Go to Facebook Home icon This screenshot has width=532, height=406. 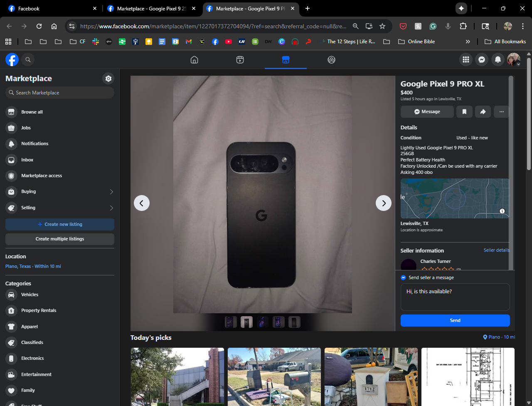(x=194, y=60)
